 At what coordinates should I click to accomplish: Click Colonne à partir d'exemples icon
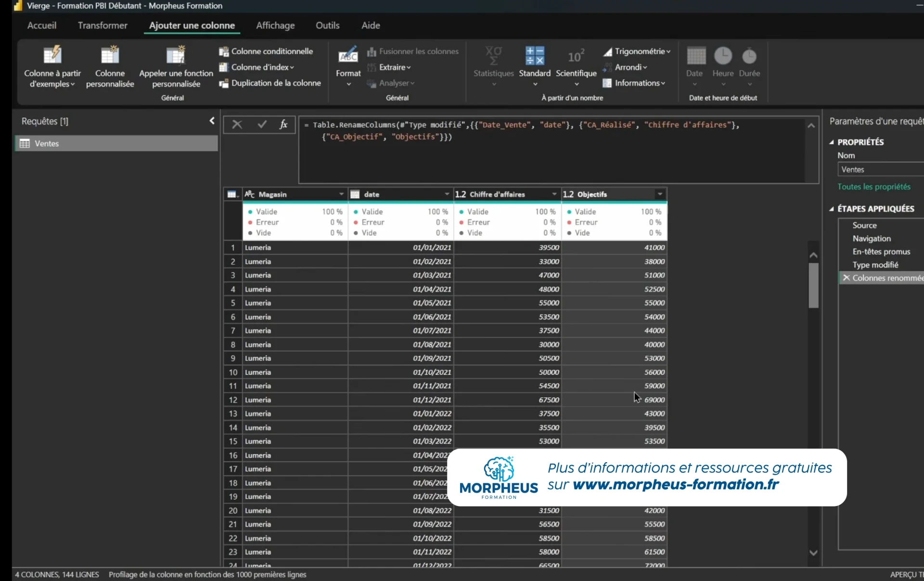(x=52, y=55)
